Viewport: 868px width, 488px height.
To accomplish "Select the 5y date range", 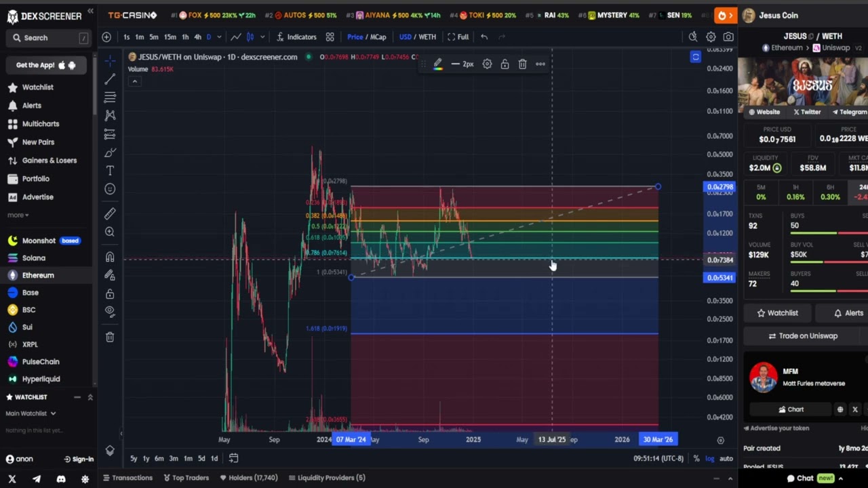I will coord(134,459).
